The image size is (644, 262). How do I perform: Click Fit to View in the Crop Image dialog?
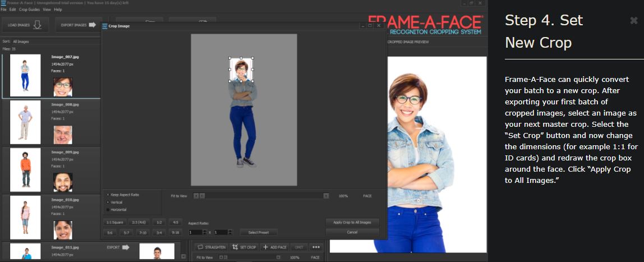[x=178, y=196]
